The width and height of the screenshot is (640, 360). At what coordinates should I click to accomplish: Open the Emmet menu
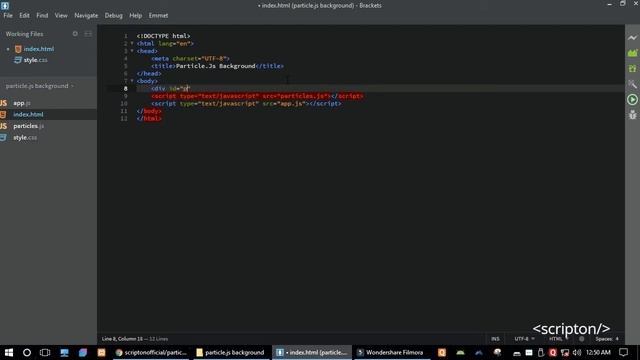[x=158, y=16]
